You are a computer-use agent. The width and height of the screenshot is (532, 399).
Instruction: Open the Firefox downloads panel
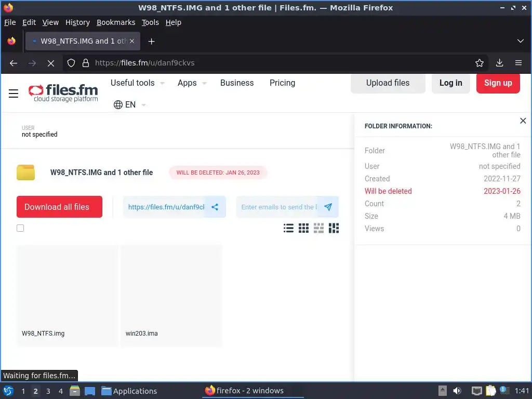pyautogui.click(x=499, y=63)
